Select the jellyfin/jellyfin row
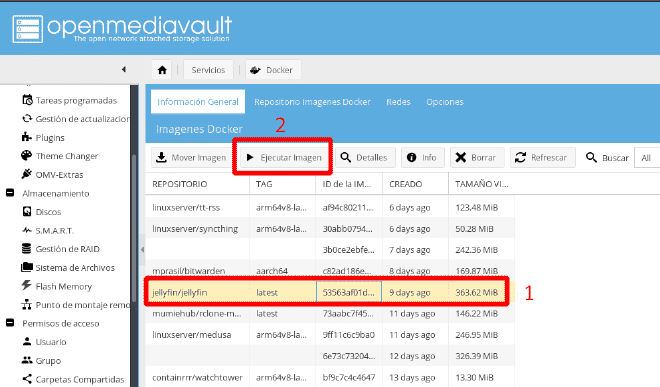This screenshot has width=660, height=387. [330, 292]
